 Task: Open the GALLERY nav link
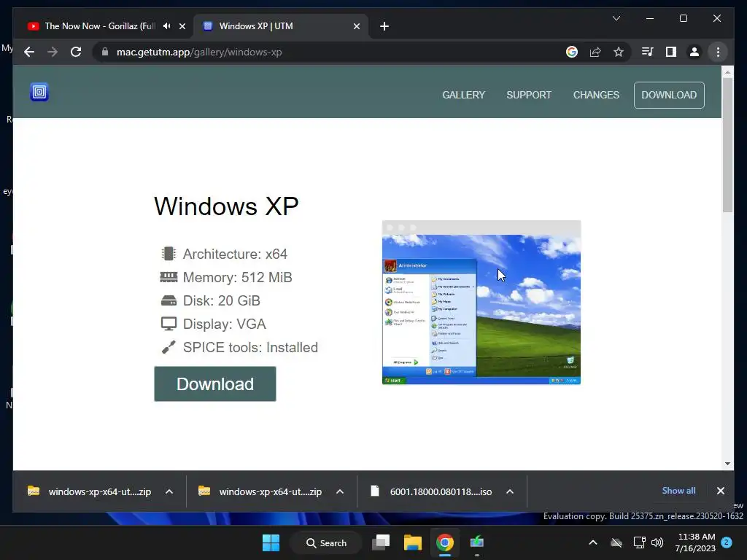(x=463, y=95)
